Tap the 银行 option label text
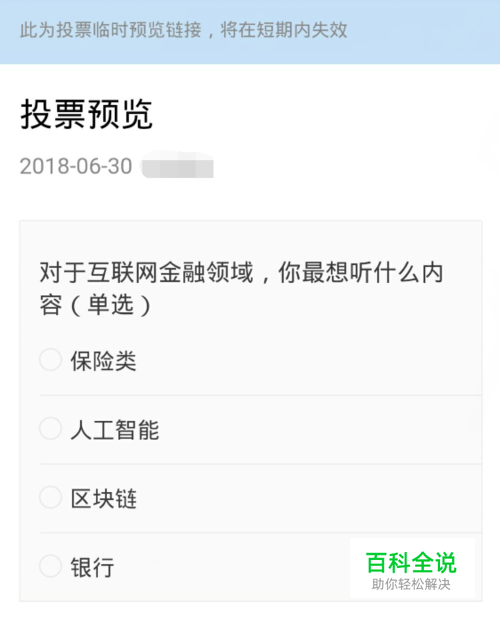This screenshot has width=500, height=623. 92,567
